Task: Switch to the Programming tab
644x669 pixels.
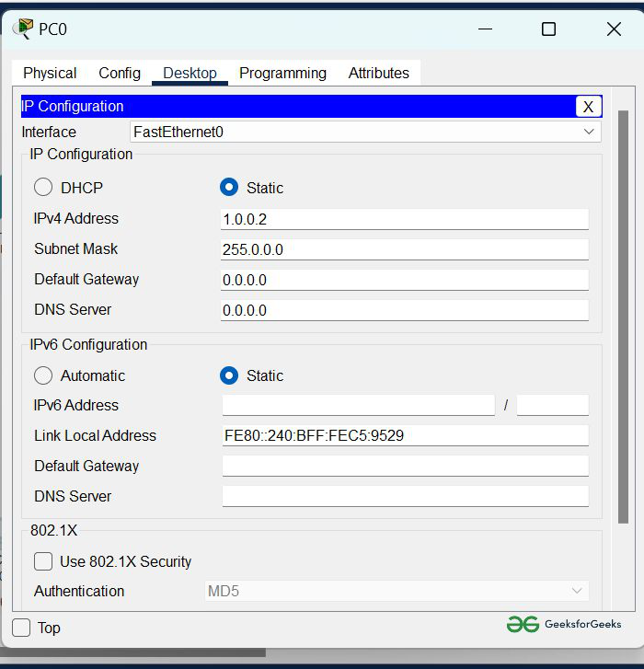Action: click(x=282, y=73)
